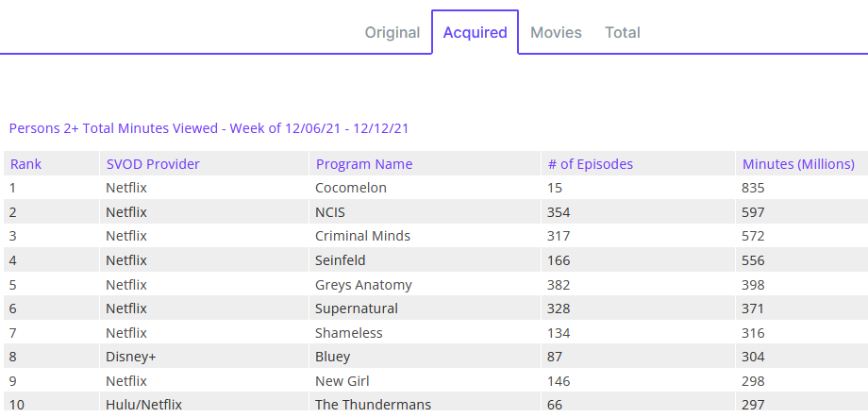The height and width of the screenshot is (417, 868).
Task: Select the Acquired tab
Action: (475, 32)
